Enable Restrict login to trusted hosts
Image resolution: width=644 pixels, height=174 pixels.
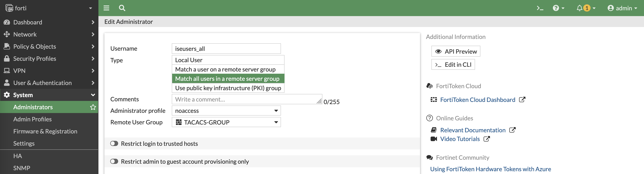(114, 144)
